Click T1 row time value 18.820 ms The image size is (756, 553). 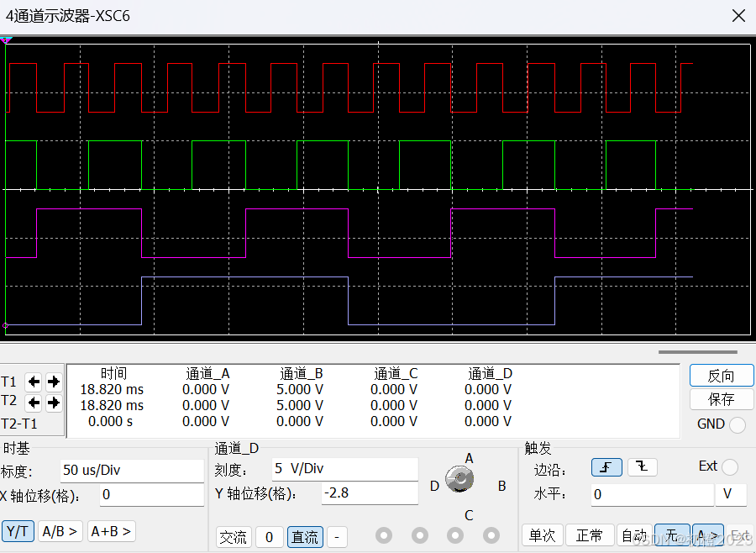pos(112,389)
